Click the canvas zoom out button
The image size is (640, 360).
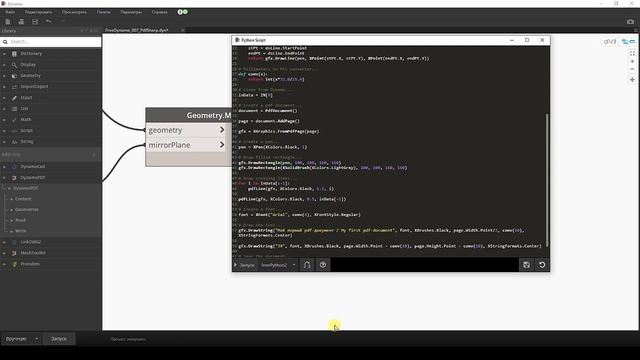point(632,69)
